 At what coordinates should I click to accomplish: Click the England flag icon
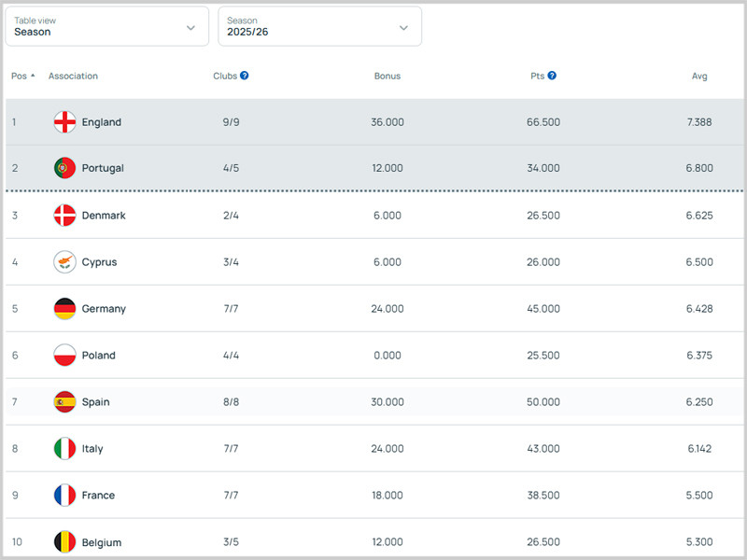(x=64, y=122)
